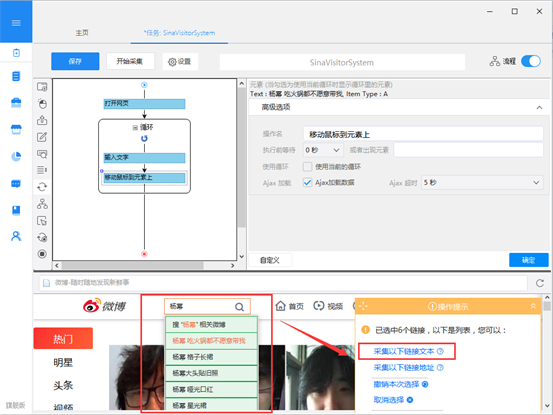The image size is (553, 415).
Task: Click the toolbox sidebar icon
Action: pos(16,103)
